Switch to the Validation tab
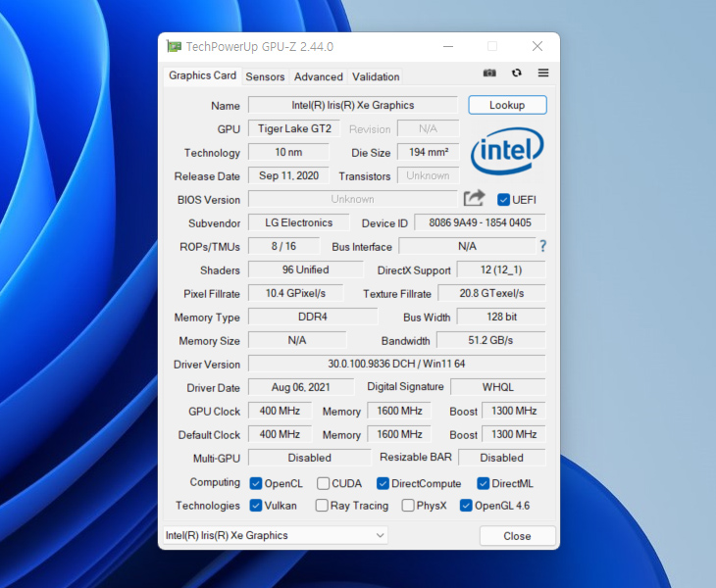This screenshot has height=588, width=716. 376,76
